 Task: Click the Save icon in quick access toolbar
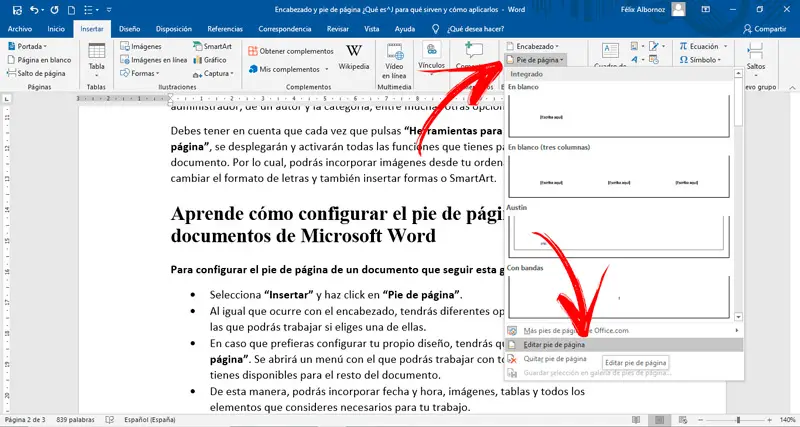pos(17,10)
